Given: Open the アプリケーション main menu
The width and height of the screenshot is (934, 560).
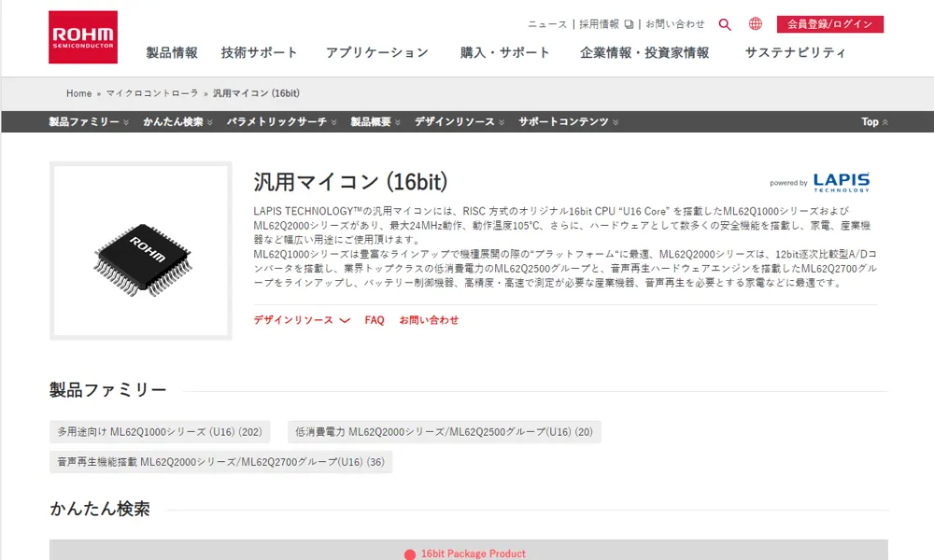Looking at the screenshot, I should (x=377, y=52).
